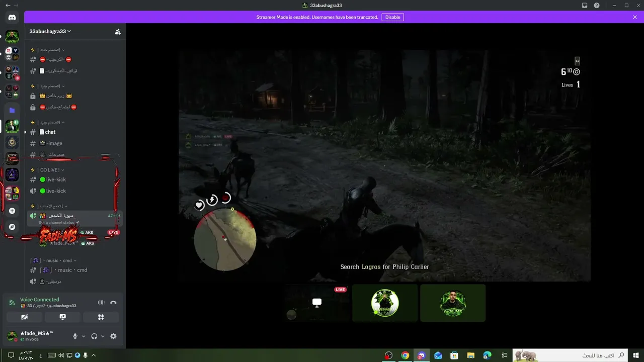
Task: Disable Streamer Mode
Action: click(392, 17)
